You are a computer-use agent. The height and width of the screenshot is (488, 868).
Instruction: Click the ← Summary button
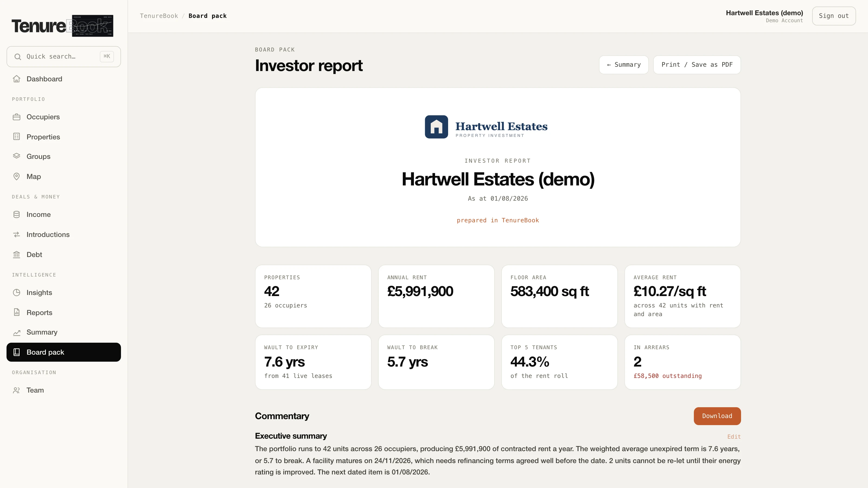tap(624, 65)
